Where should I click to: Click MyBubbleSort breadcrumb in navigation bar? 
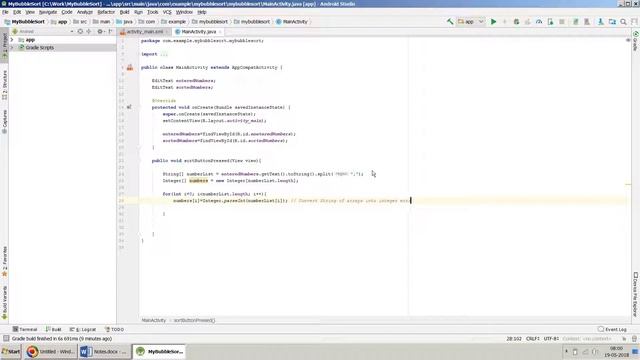[x=25, y=22]
